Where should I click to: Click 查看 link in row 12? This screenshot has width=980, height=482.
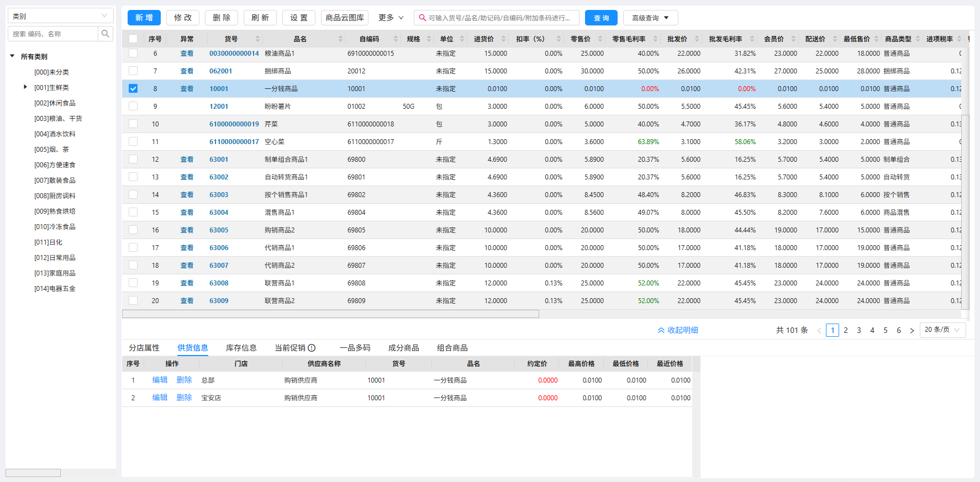187,159
